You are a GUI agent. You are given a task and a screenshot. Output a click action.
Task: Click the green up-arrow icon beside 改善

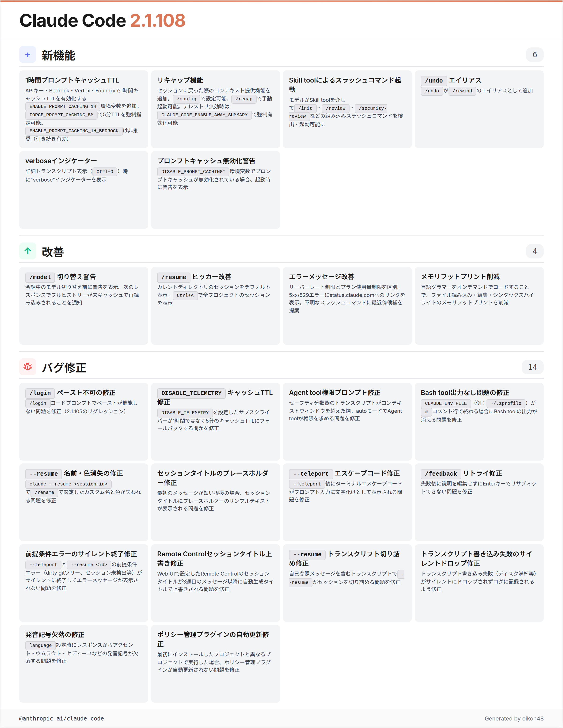[28, 251]
